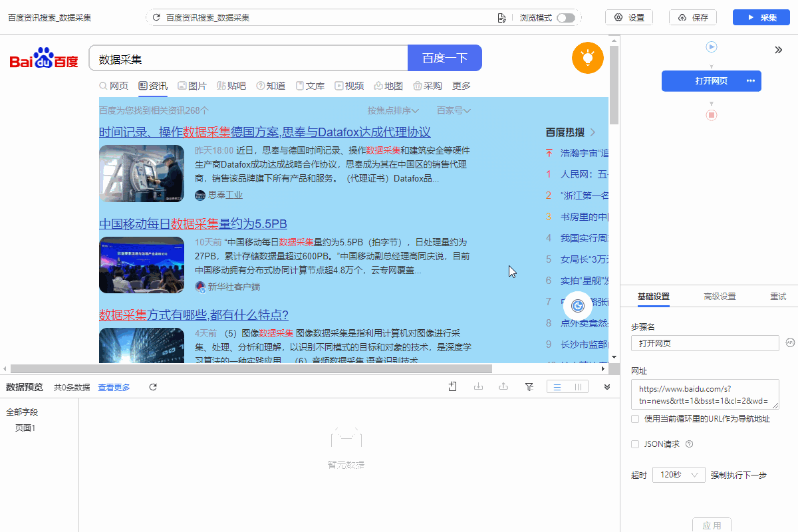Viewport: 798px width, 532px height.
Task: Open the 采购 search tab
Action: [x=428, y=86]
